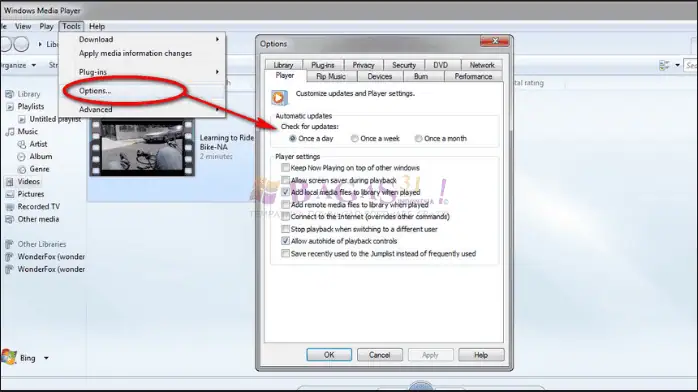Screen dimensions: 698x392
Task: Select the Once a week radio button
Action: point(354,139)
